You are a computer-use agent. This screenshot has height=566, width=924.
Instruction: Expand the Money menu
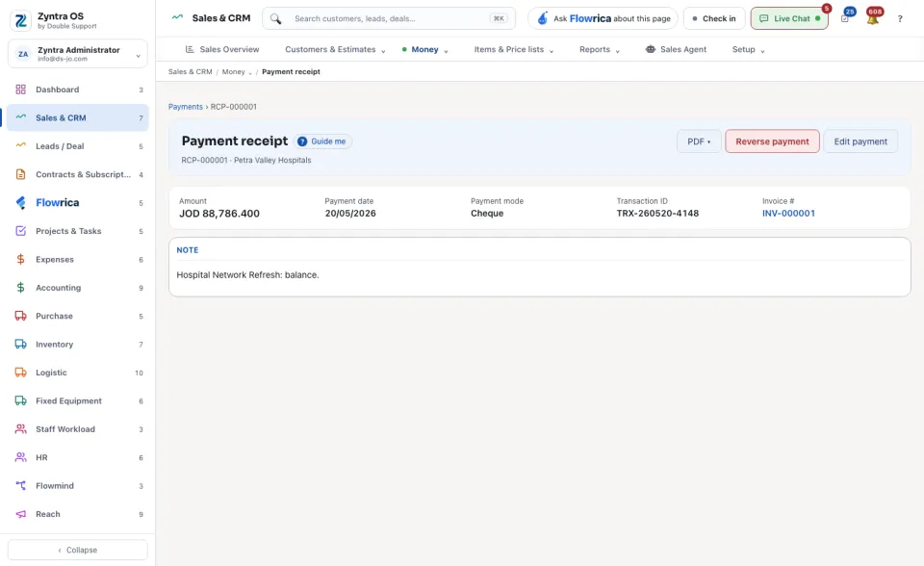point(424,49)
